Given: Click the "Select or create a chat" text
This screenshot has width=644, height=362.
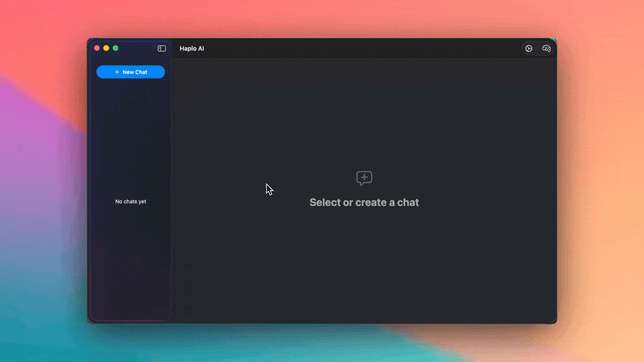Looking at the screenshot, I should (x=364, y=202).
